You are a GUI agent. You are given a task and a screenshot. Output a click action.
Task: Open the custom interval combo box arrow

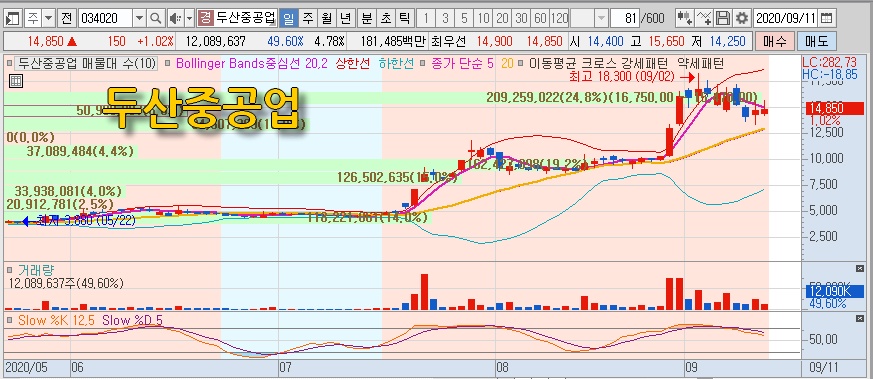point(601,18)
